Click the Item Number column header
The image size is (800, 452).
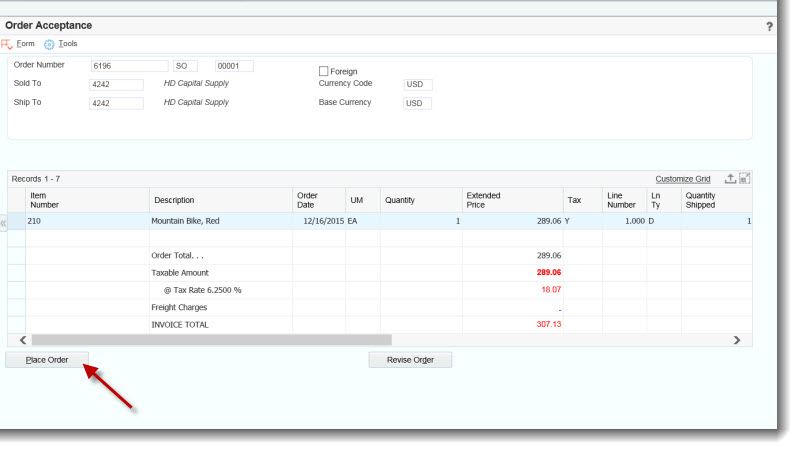pos(87,200)
